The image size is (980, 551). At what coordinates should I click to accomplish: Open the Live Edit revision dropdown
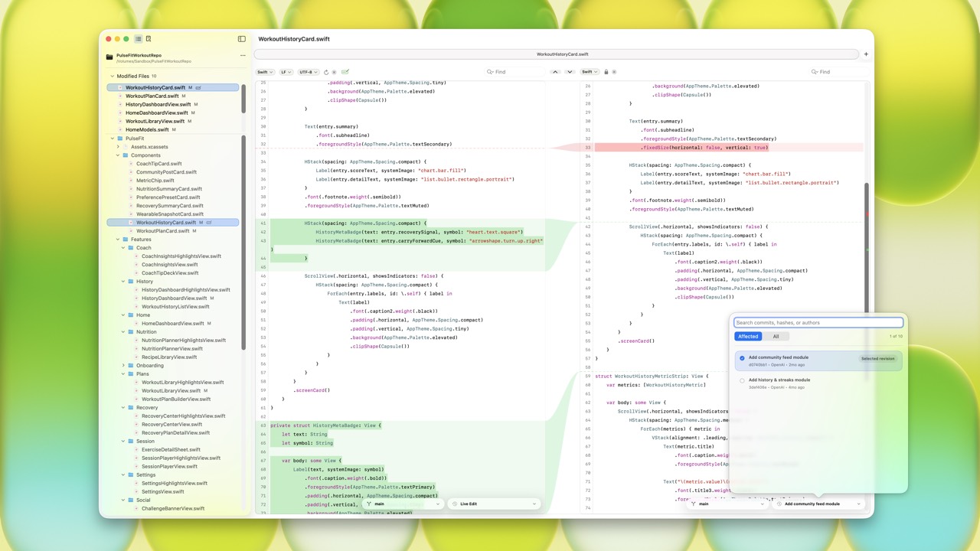[494, 504]
